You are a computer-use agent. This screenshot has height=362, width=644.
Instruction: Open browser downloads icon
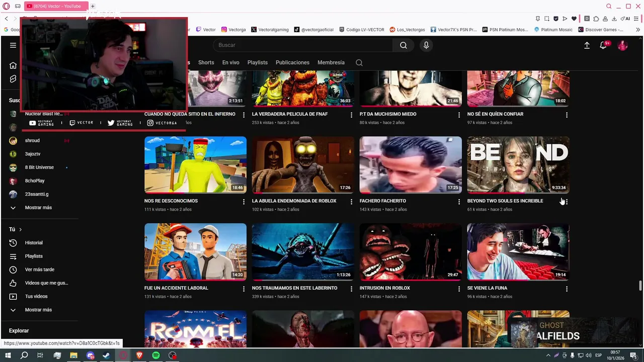click(x=614, y=19)
